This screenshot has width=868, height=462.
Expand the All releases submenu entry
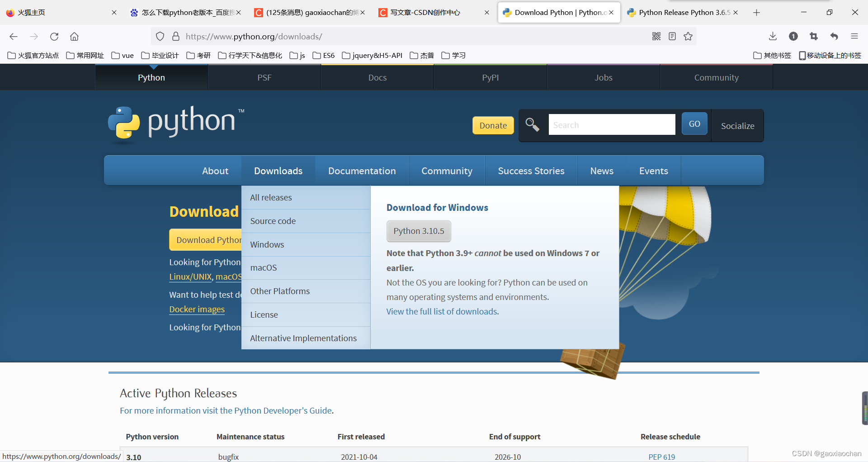click(271, 197)
